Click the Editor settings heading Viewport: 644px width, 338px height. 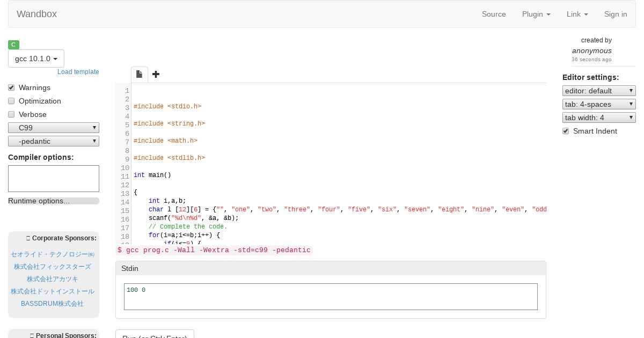pos(590,77)
